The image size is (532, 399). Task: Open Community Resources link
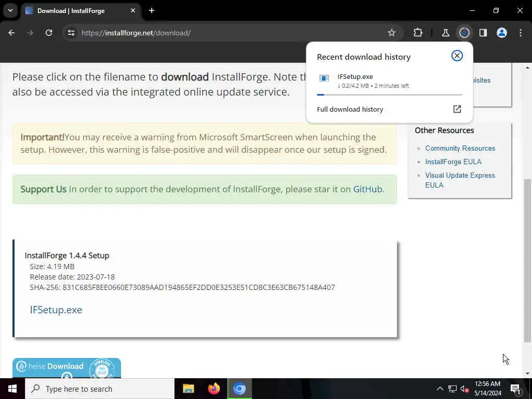coord(460,148)
